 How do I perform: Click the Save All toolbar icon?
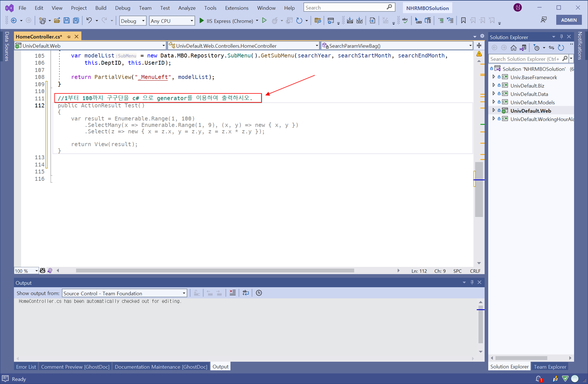[x=76, y=21]
